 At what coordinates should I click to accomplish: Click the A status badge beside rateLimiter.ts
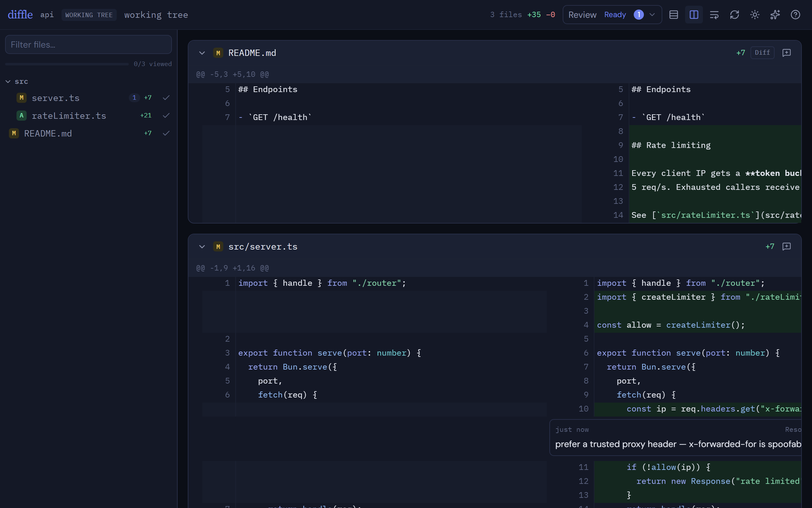[22, 116]
